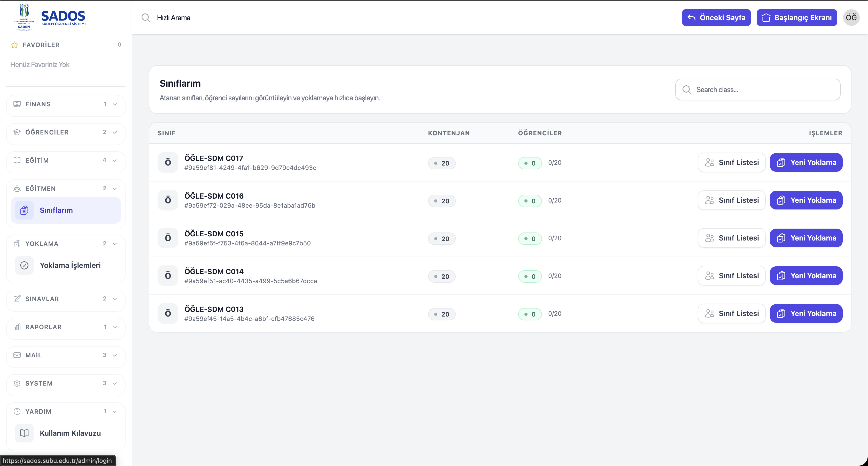Screen dimensions: 868x466
Task: Click the Ö avatar of ÖĞLE-SDM C017
Action: (168, 162)
